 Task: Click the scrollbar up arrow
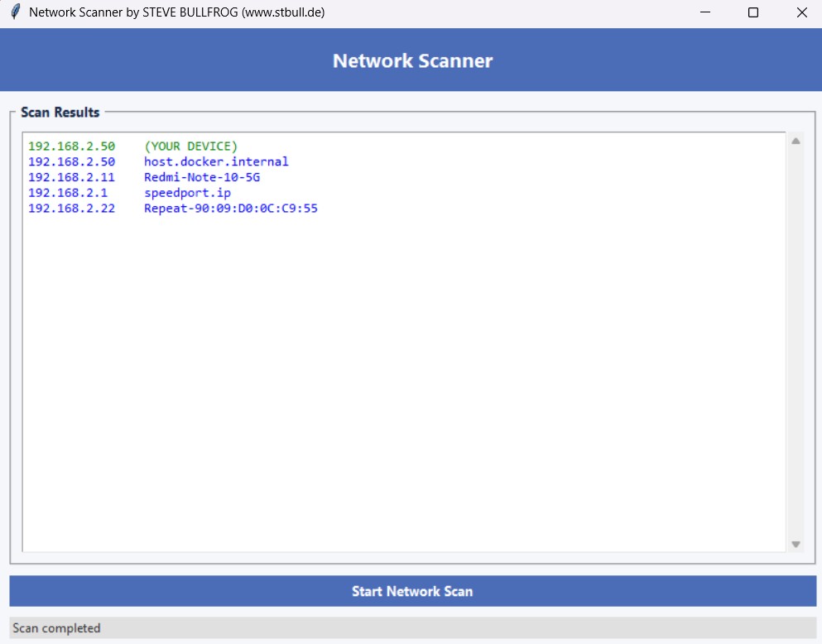796,140
